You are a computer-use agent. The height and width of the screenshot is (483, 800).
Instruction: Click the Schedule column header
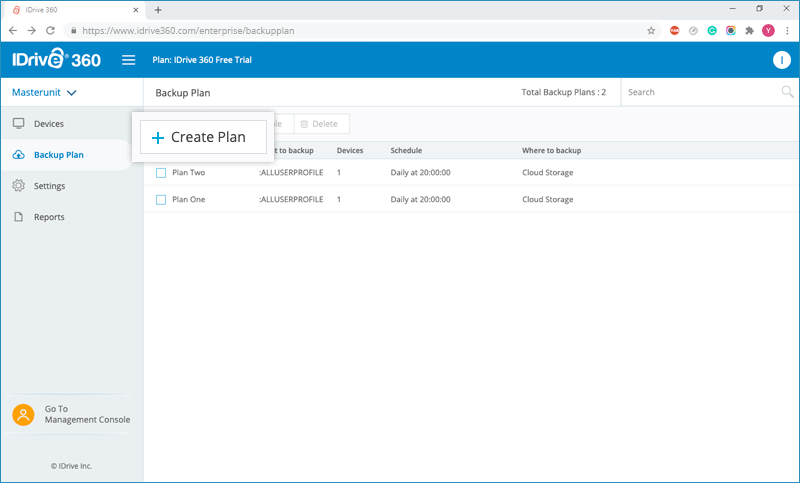(406, 150)
